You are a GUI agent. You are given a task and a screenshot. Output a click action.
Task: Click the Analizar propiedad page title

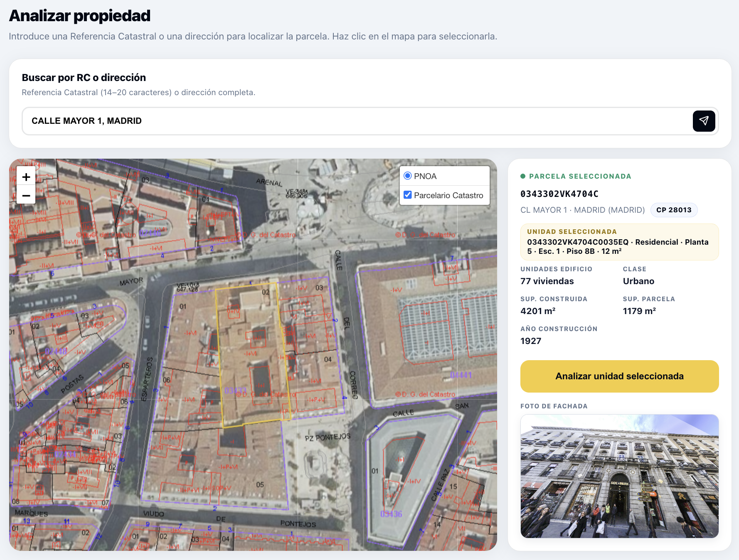point(79,16)
